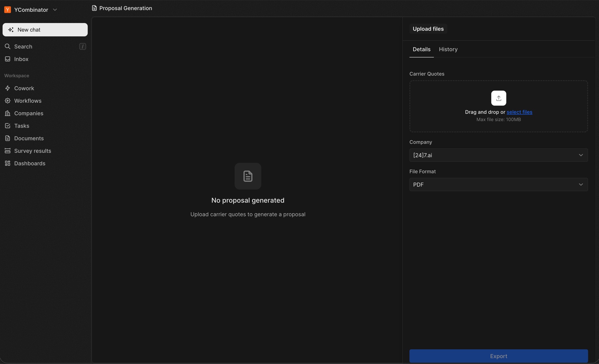Screen dimensions: 599x364
Task: Click the No proposal generated heading
Action: point(248,200)
